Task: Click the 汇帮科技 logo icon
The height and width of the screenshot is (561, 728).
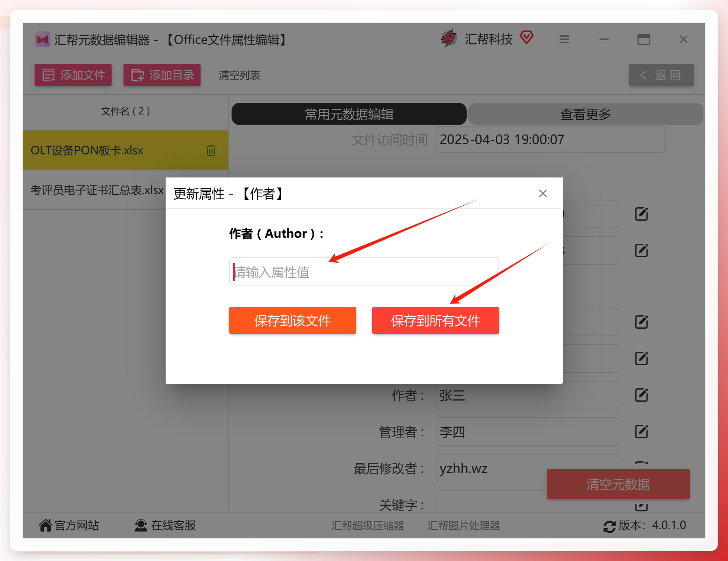Action: 449,39
